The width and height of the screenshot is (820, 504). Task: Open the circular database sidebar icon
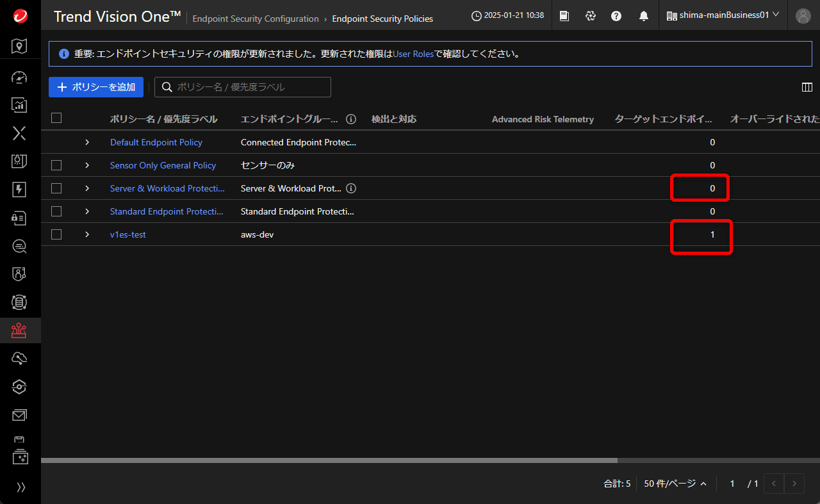[x=20, y=302]
